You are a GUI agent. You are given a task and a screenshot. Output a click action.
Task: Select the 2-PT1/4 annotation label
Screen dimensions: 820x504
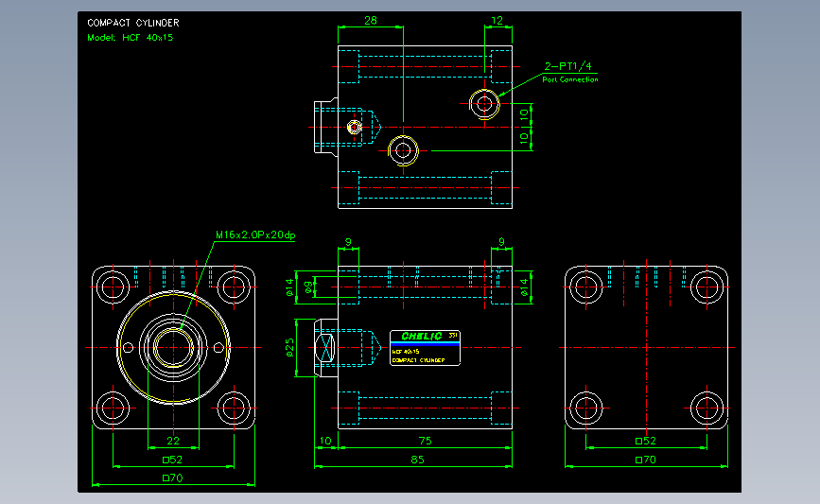click(x=567, y=66)
